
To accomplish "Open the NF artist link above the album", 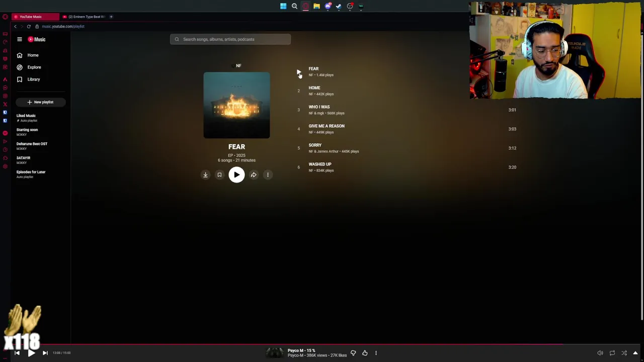I will point(238,65).
